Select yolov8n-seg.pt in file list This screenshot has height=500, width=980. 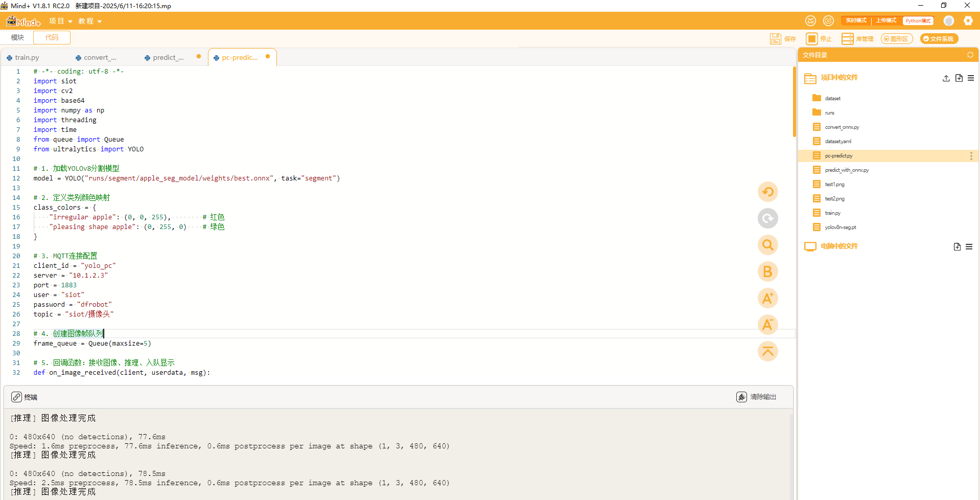coord(840,228)
